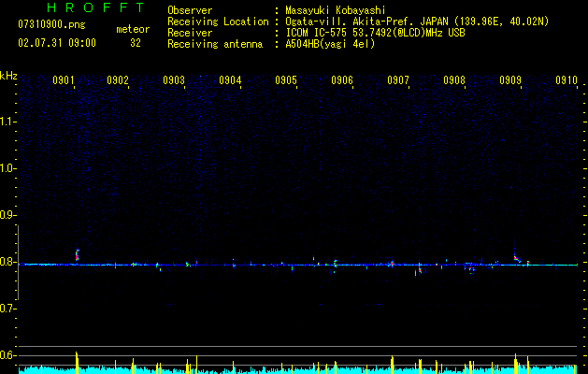Click the 0901 time marker
The height and width of the screenshot is (374, 588).
tap(64, 80)
